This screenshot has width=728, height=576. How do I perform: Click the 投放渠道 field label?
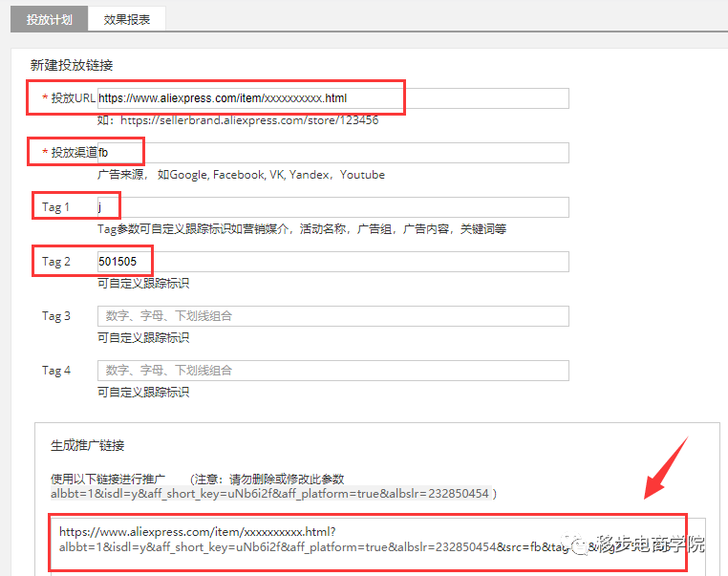pos(74,152)
